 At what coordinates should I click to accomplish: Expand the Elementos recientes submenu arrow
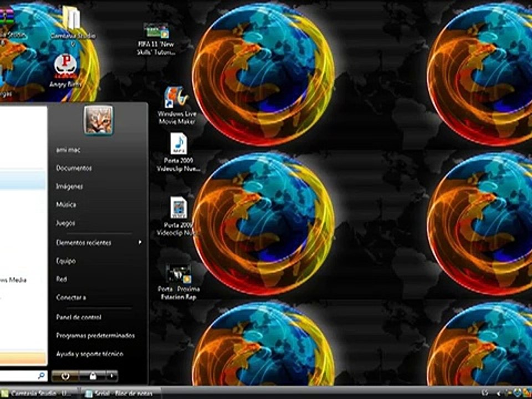pyautogui.click(x=140, y=242)
